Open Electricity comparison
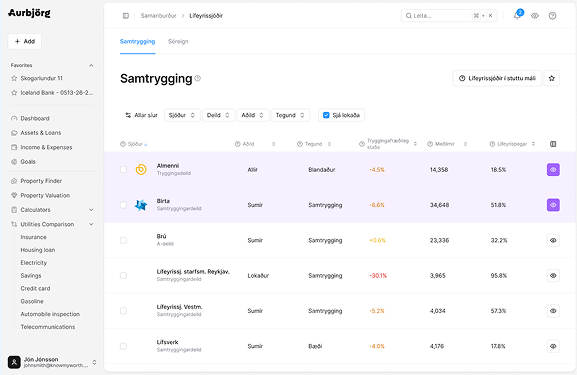Screen dimensions: 577x375 coord(34,263)
